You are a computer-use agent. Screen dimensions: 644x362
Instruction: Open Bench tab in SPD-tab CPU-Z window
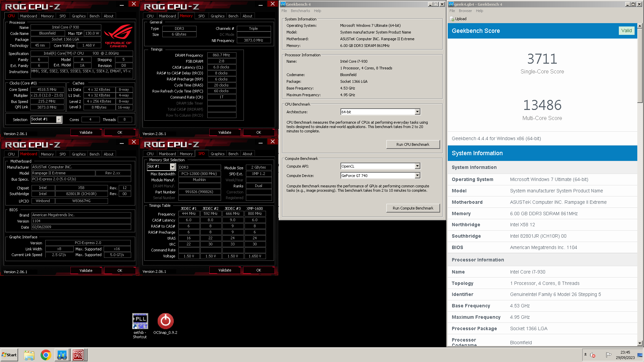pos(233,154)
